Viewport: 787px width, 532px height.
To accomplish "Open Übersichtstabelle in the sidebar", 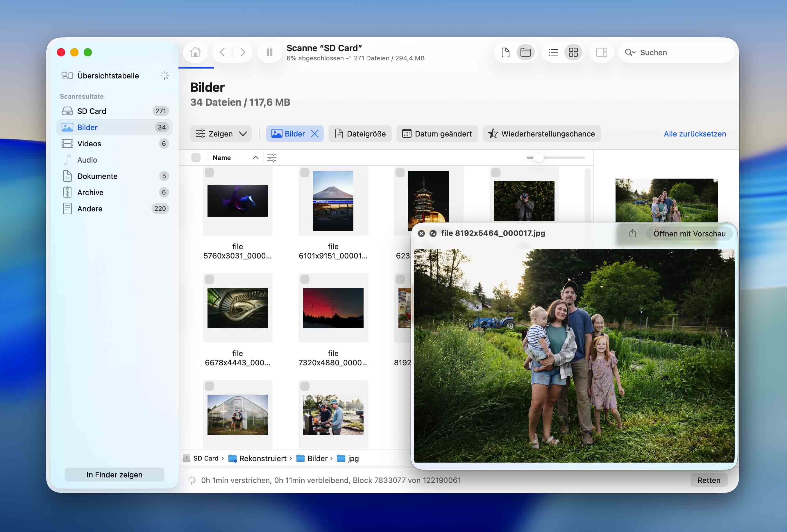I will [115, 76].
